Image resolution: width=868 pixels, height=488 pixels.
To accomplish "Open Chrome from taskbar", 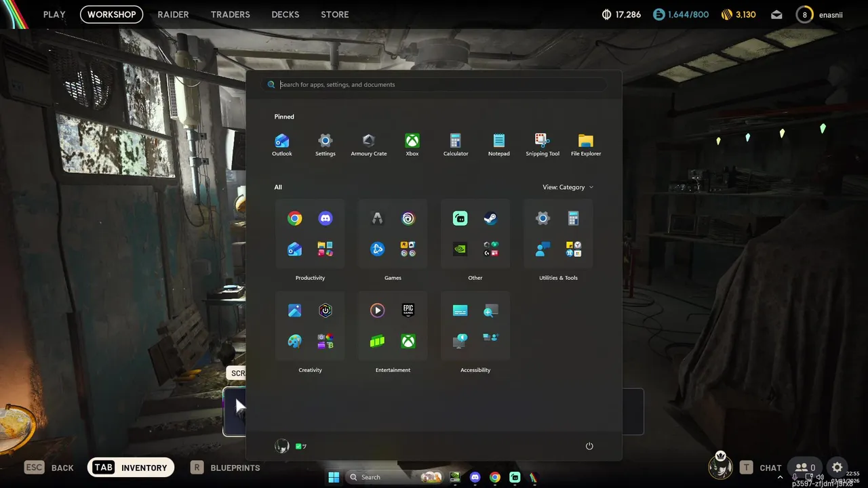I will pyautogui.click(x=495, y=477).
